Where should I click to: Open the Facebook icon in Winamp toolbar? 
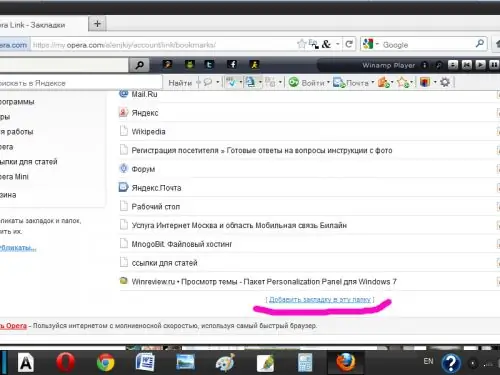pyautogui.click(x=232, y=64)
